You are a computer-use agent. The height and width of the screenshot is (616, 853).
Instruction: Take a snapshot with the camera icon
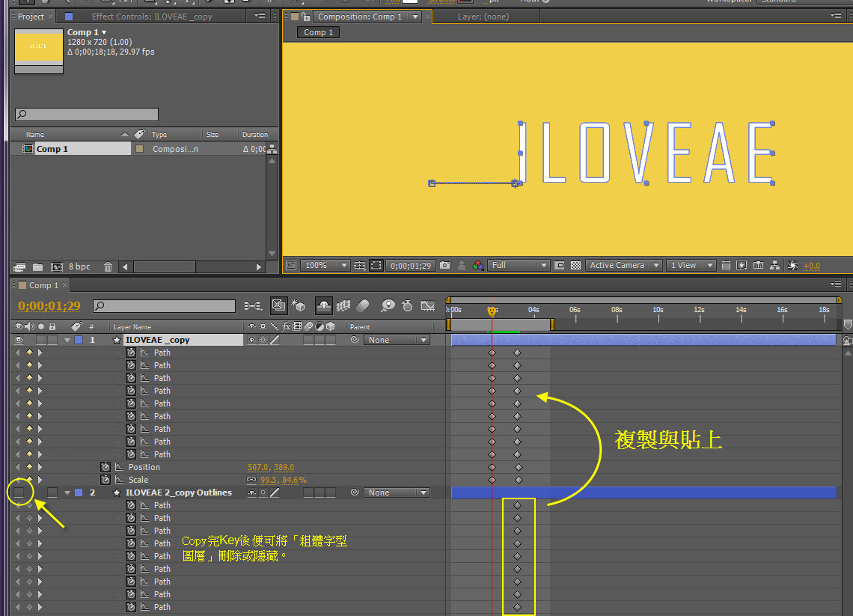click(x=445, y=265)
